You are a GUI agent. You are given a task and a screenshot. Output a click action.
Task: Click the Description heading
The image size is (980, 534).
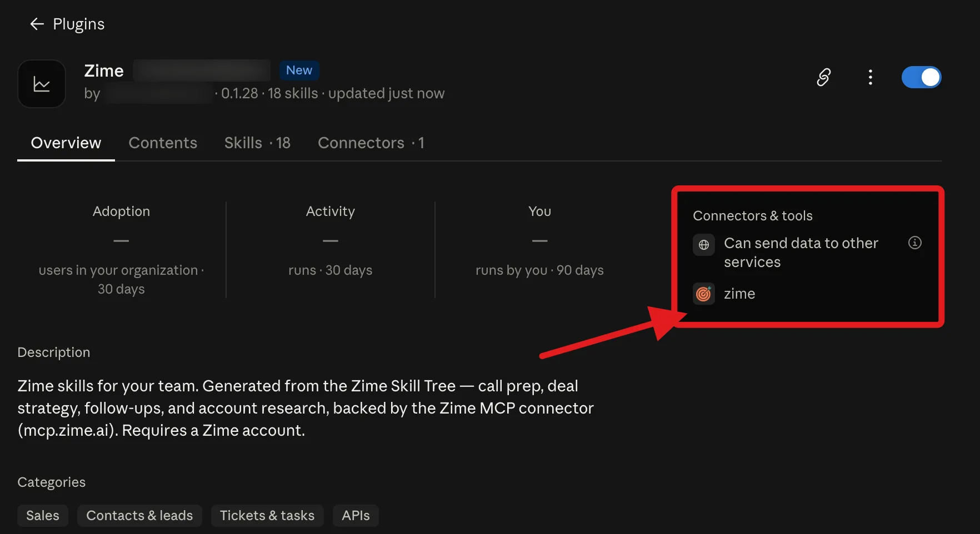54,352
